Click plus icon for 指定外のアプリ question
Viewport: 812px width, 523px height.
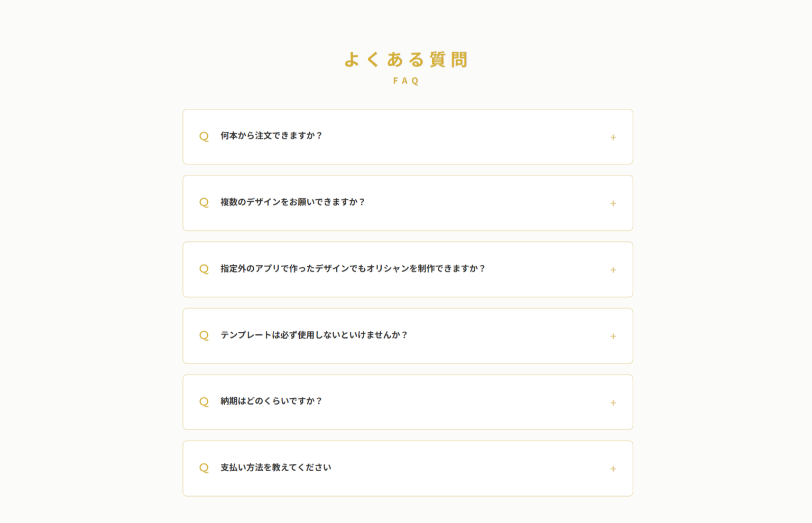[x=613, y=270]
